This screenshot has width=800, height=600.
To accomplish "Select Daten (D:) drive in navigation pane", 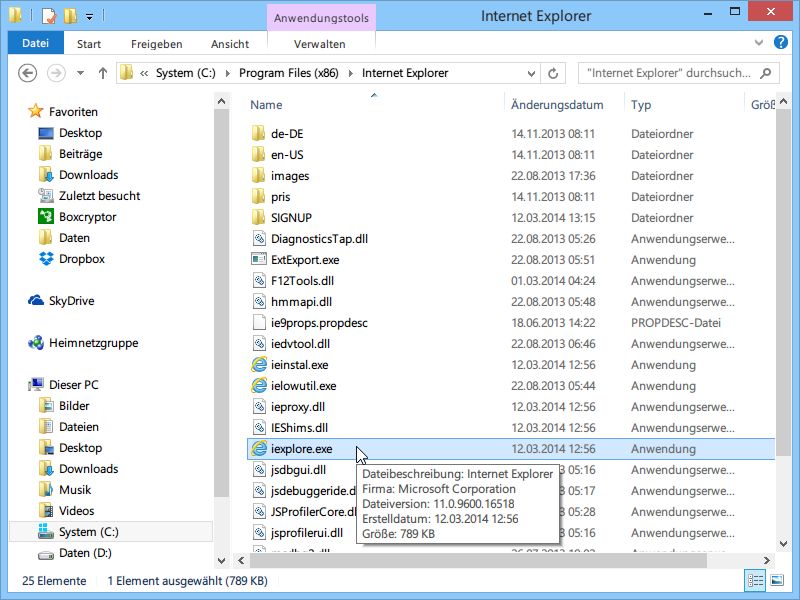I will coord(85,553).
